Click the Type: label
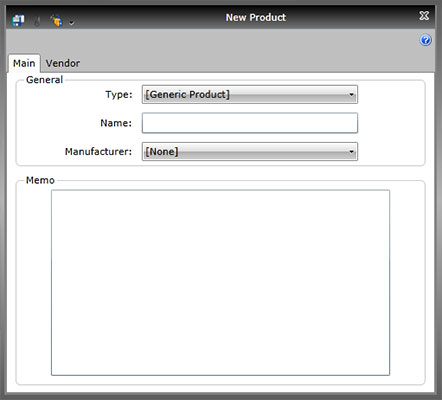Viewport: 442px width, 400px height. pyautogui.click(x=119, y=95)
